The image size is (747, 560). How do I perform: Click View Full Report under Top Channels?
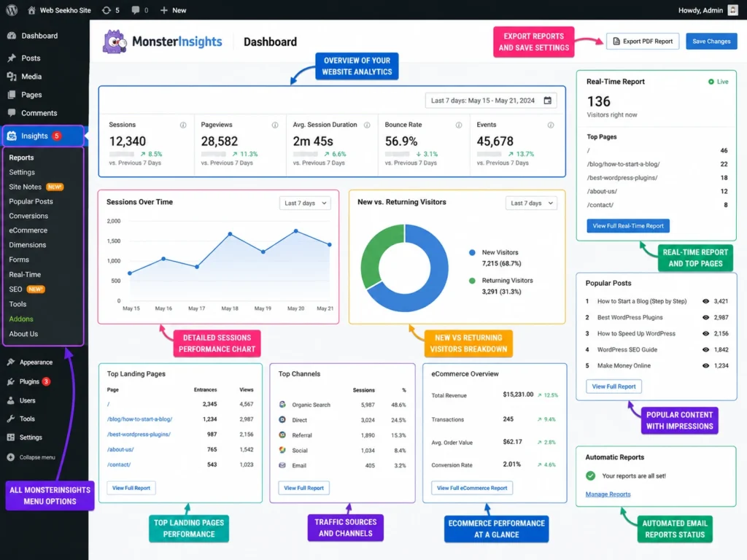[x=303, y=488]
